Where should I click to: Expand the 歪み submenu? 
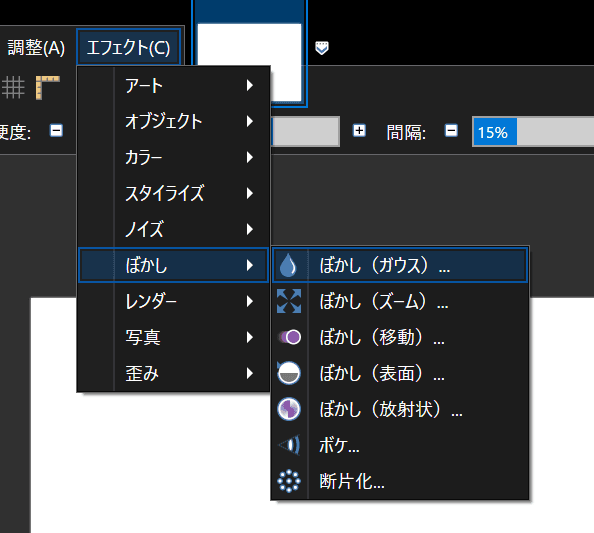point(174,373)
